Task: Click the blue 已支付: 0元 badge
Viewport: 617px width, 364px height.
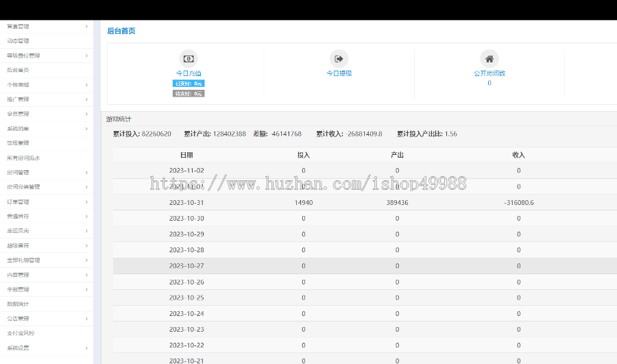Action: [x=189, y=84]
